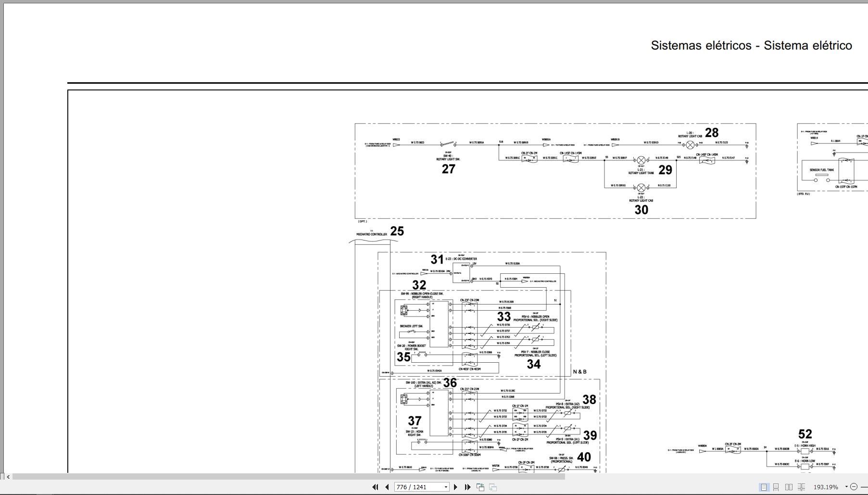
Task: Click the zoom slider track
Action: 864,487
